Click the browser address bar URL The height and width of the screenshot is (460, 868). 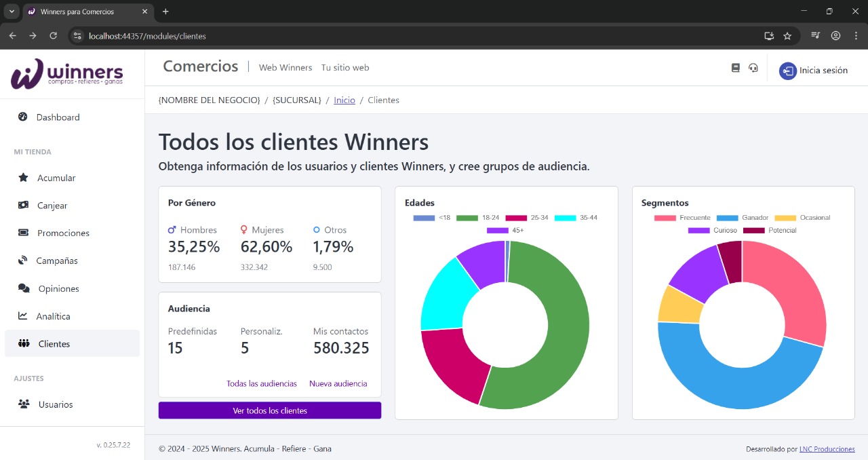tap(147, 36)
